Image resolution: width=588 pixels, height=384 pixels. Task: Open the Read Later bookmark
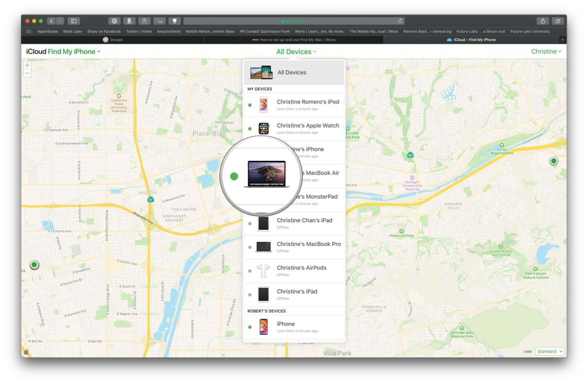tap(72, 31)
